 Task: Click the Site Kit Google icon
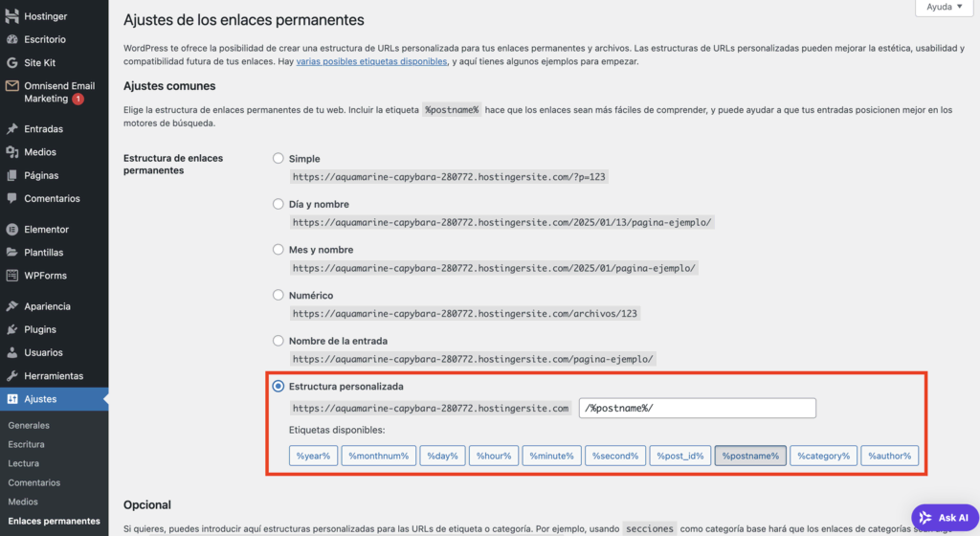coord(11,62)
